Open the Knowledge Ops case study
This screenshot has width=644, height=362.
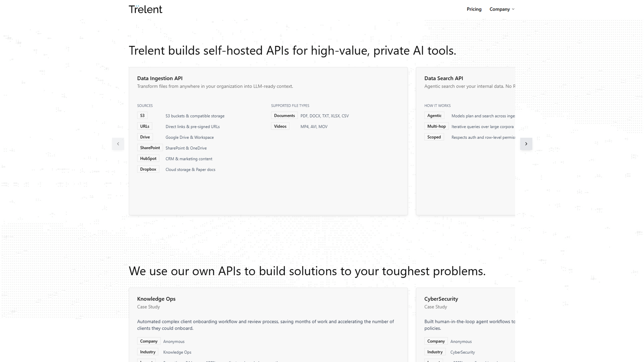(156, 299)
